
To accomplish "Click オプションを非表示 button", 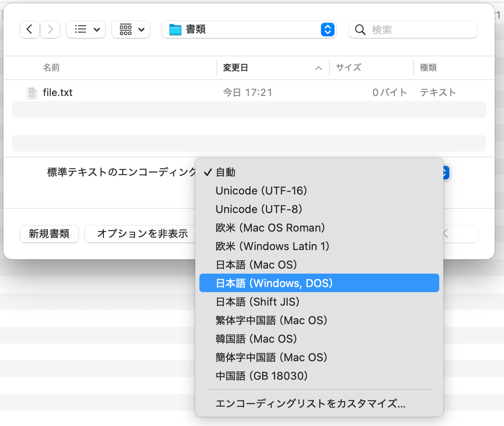I will (142, 234).
